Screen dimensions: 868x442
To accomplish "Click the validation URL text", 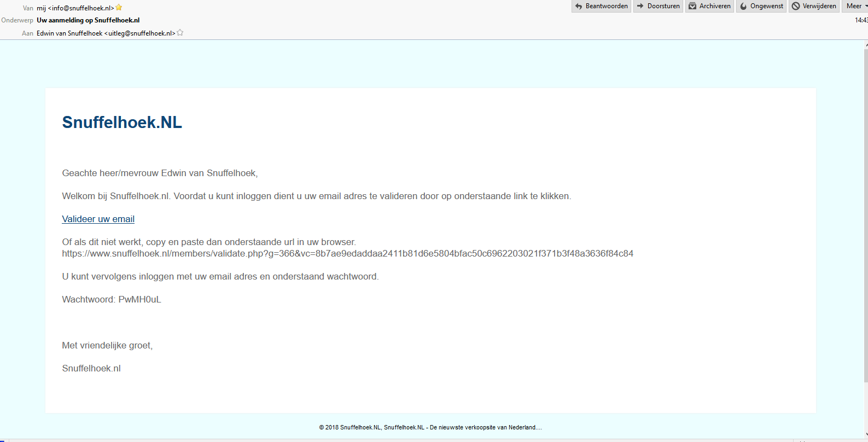I will (348, 254).
